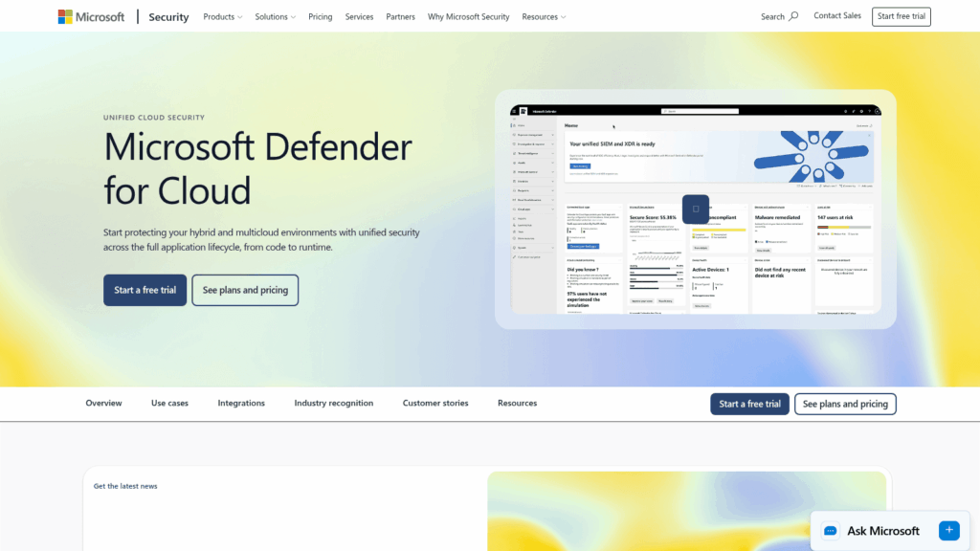Jump to Use cases section tab
The image size is (980, 551).
tap(169, 403)
